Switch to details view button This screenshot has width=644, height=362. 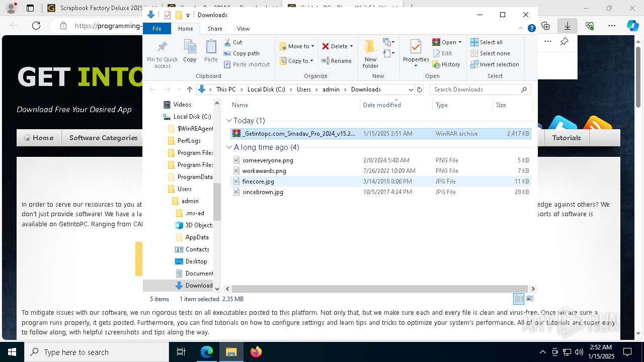519,299
